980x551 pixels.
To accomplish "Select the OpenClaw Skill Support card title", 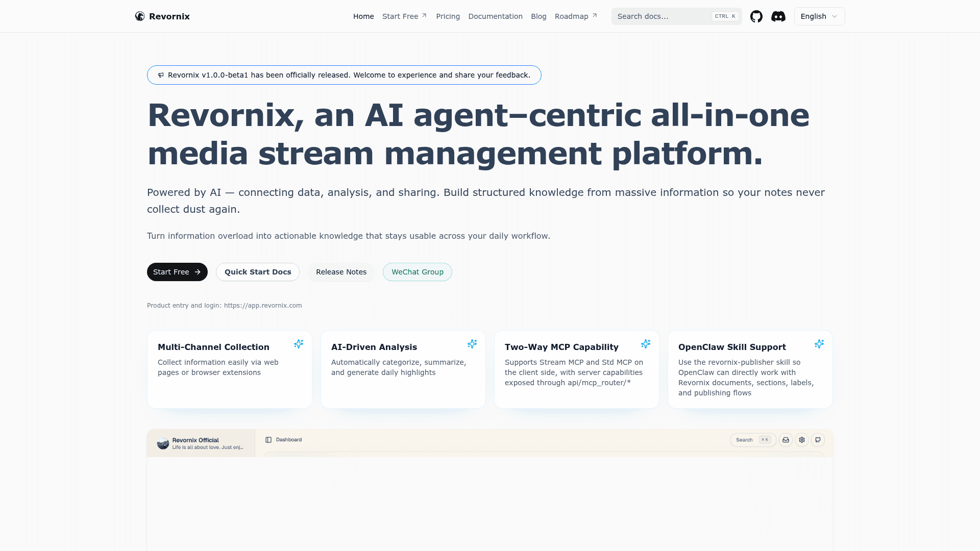I will [732, 347].
